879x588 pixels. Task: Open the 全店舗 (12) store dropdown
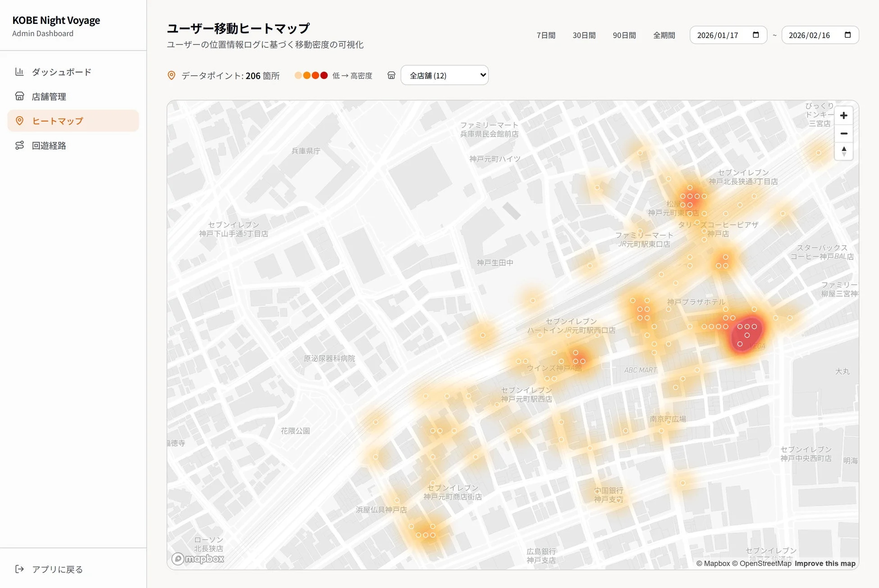coord(444,75)
